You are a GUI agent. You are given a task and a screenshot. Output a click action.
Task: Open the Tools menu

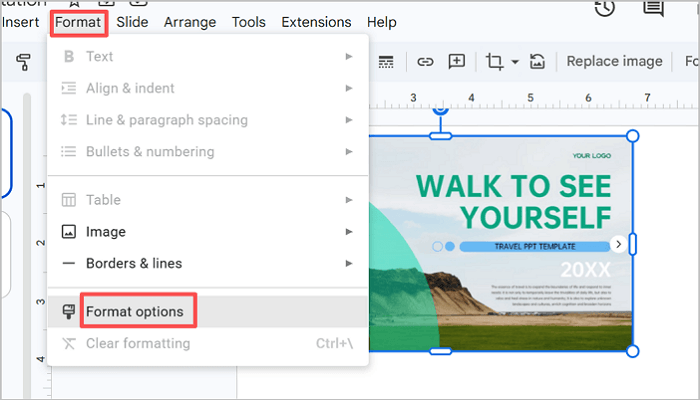coord(249,22)
